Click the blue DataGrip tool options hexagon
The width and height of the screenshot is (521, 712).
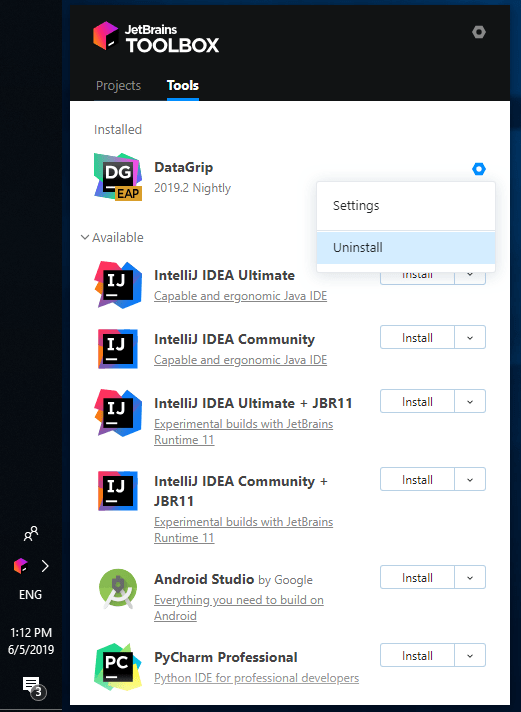click(479, 169)
